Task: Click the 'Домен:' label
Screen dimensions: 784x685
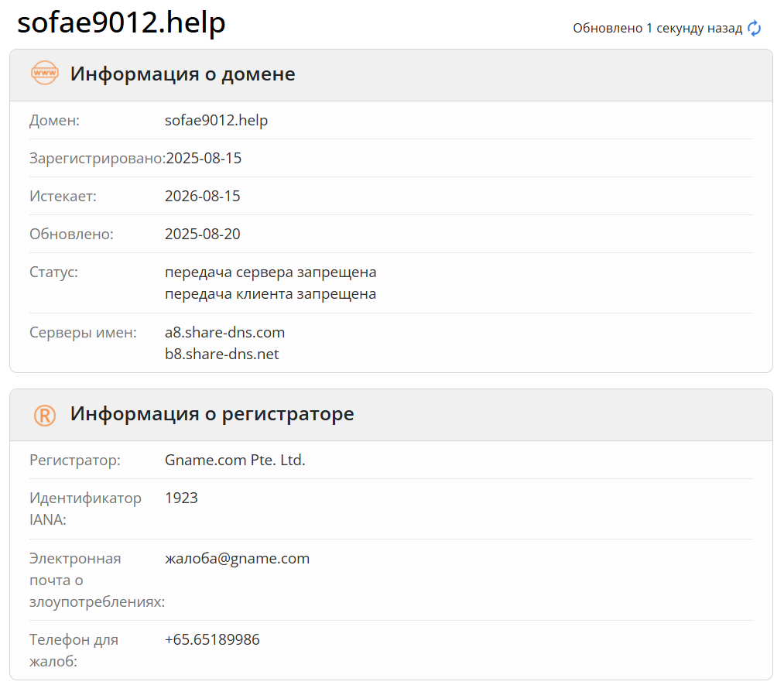Action: pyautogui.click(x=54, y=121)
